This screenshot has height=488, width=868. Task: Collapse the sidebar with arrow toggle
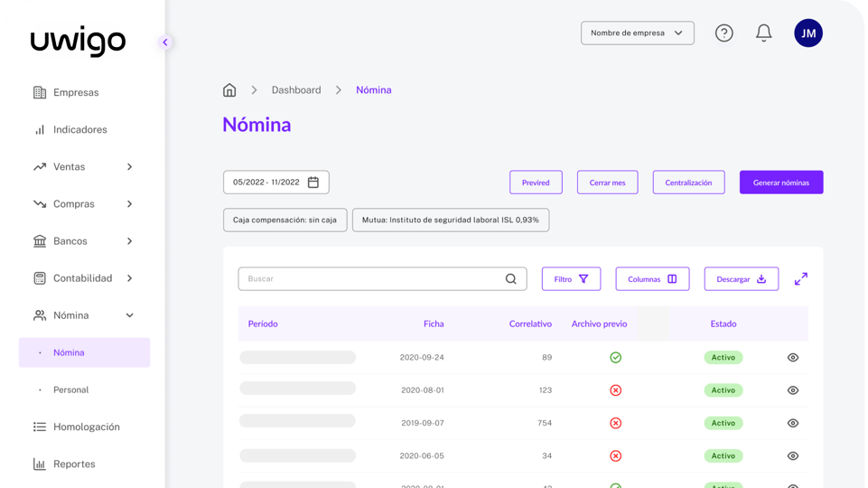(x=164, y=42)
